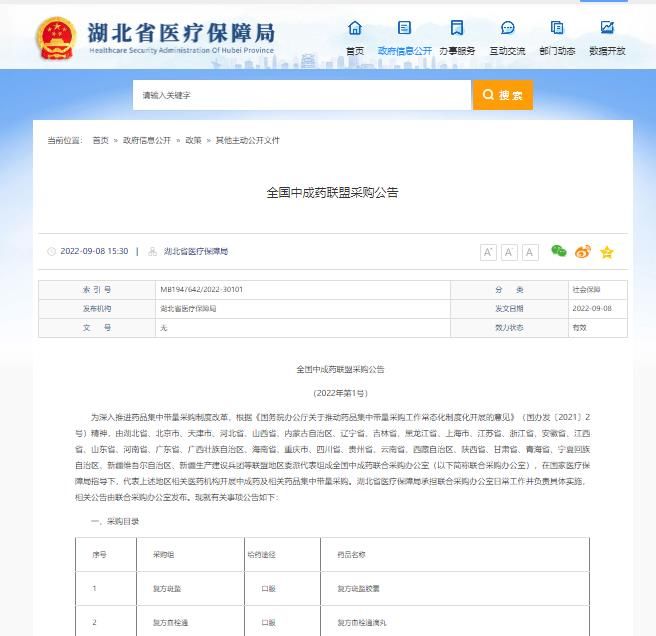The height and width of the screenshot is (636, 656).
Task: Open 办事服务 navigation menu label
Action: point(457,51)
